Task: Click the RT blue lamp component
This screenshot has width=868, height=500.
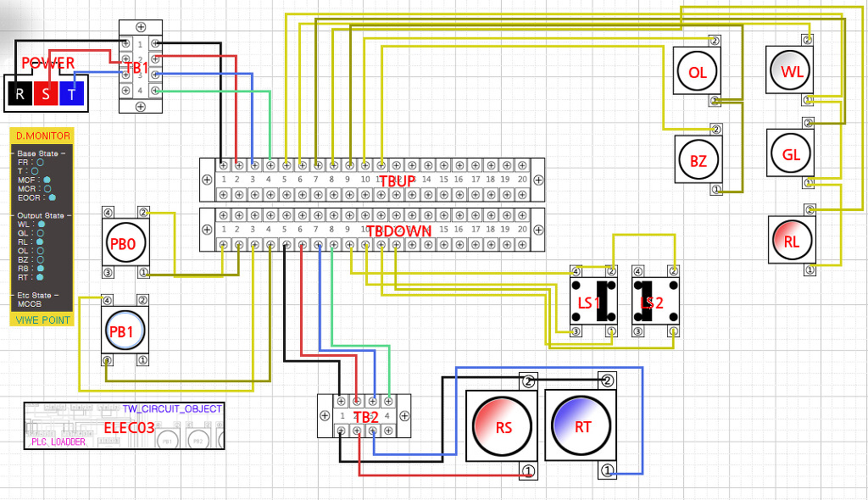Action: 581,425
